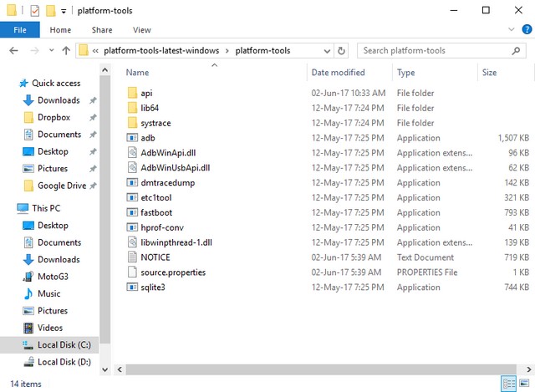Click the Up directory arrow icon
The width and height of the screenshot is (535, 392).
[x=66, y=51]
